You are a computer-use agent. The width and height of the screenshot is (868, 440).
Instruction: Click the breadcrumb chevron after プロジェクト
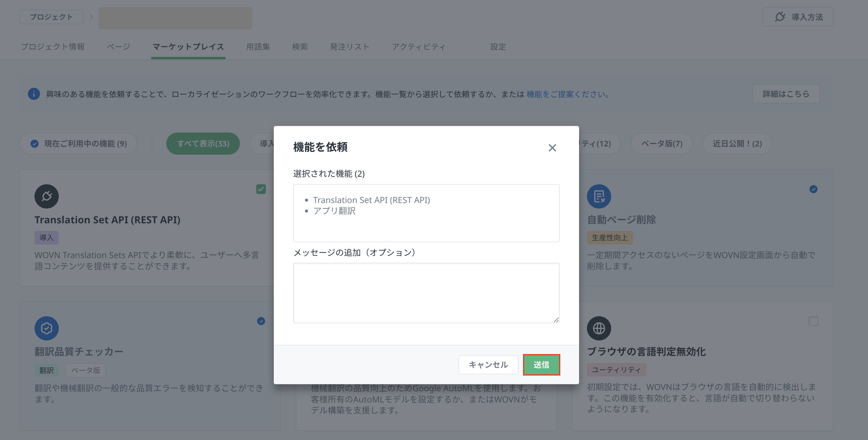(91, 17)
